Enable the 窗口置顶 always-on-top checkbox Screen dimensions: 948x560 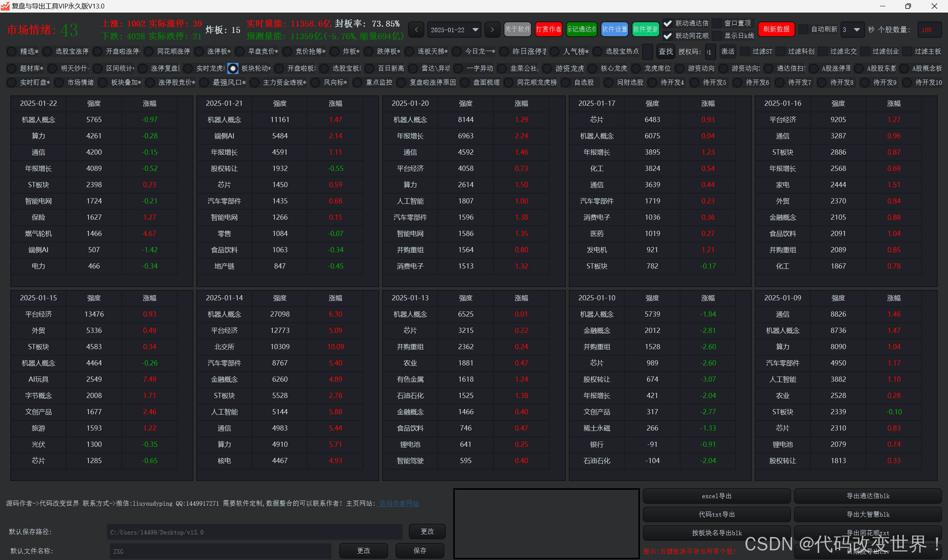pyautogui.click(x=717, y=23)
